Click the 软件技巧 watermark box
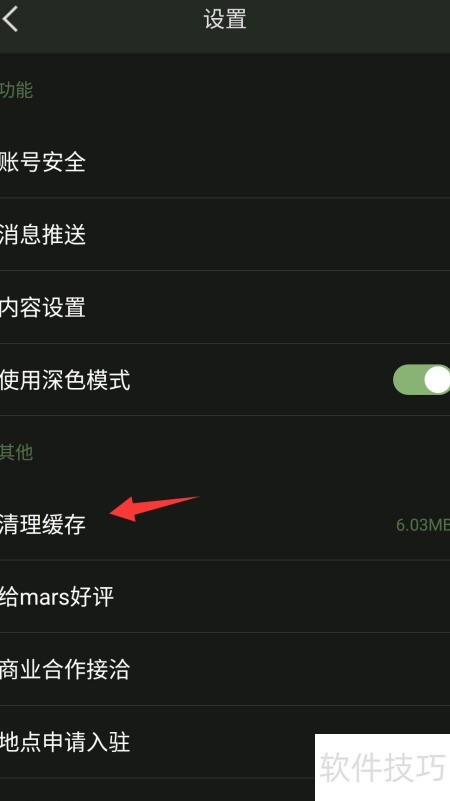 point(382,767)
